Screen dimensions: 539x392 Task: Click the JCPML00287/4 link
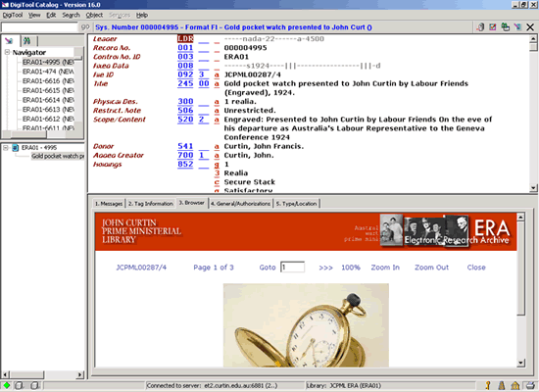(141, 268)
